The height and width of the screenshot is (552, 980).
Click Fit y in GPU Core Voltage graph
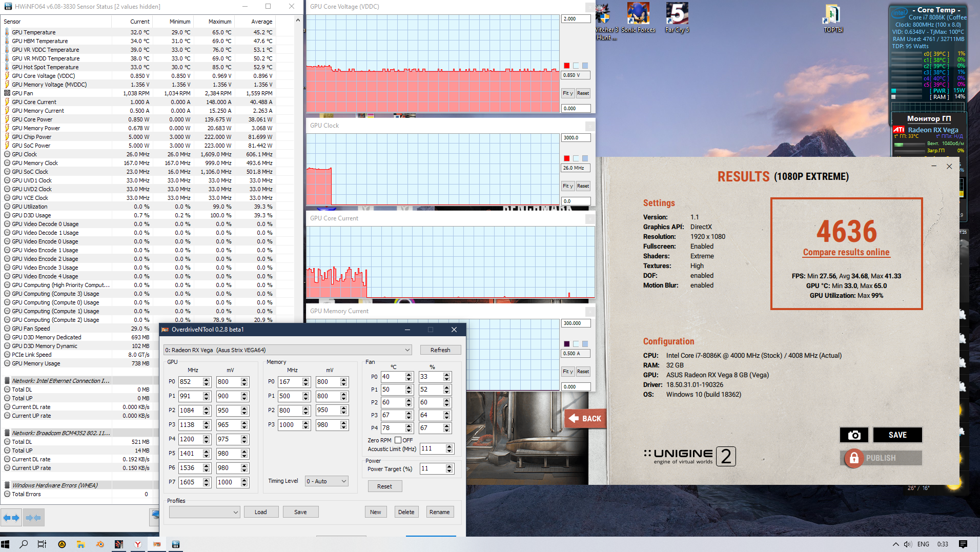click(568, 93)
